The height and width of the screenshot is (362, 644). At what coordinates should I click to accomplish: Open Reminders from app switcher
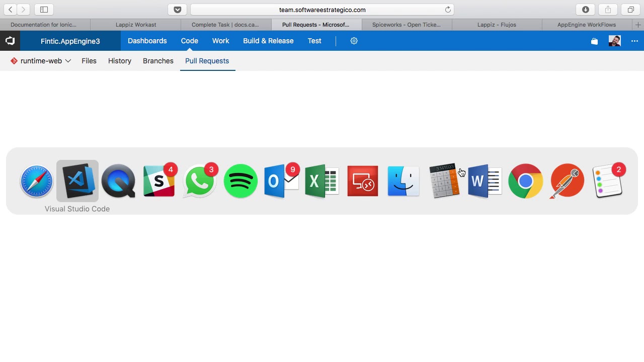point(607,181)
